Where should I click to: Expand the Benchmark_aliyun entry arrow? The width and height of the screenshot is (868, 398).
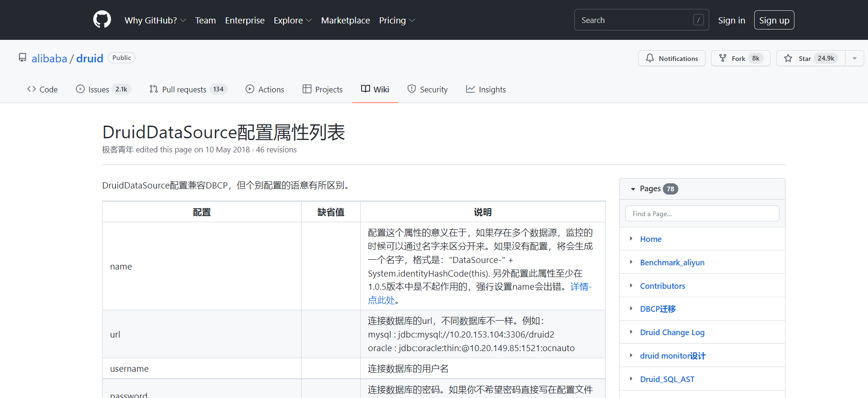click(631, 262)
